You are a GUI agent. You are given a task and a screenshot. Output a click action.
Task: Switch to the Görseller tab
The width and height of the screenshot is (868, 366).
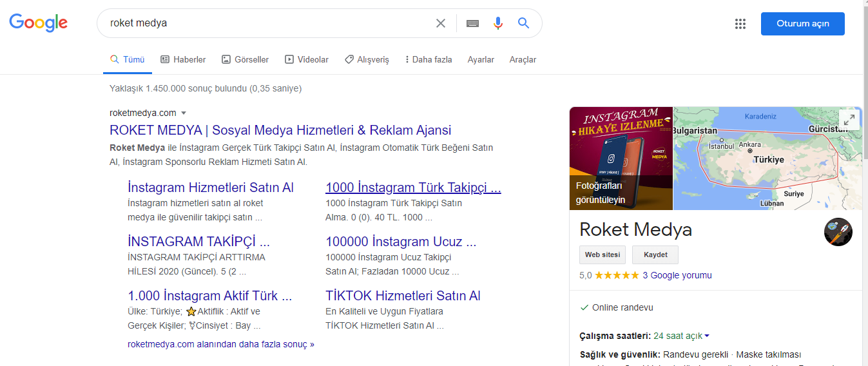pos(245,59)
